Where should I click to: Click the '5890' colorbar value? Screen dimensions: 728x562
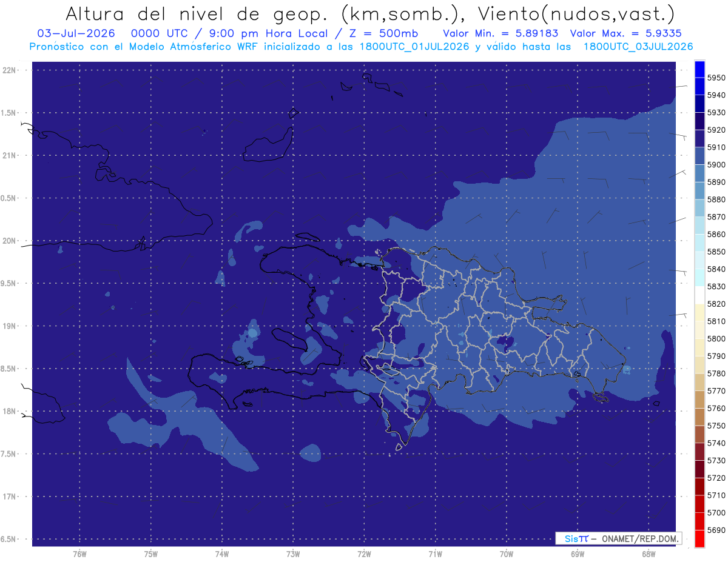(716, 182)
